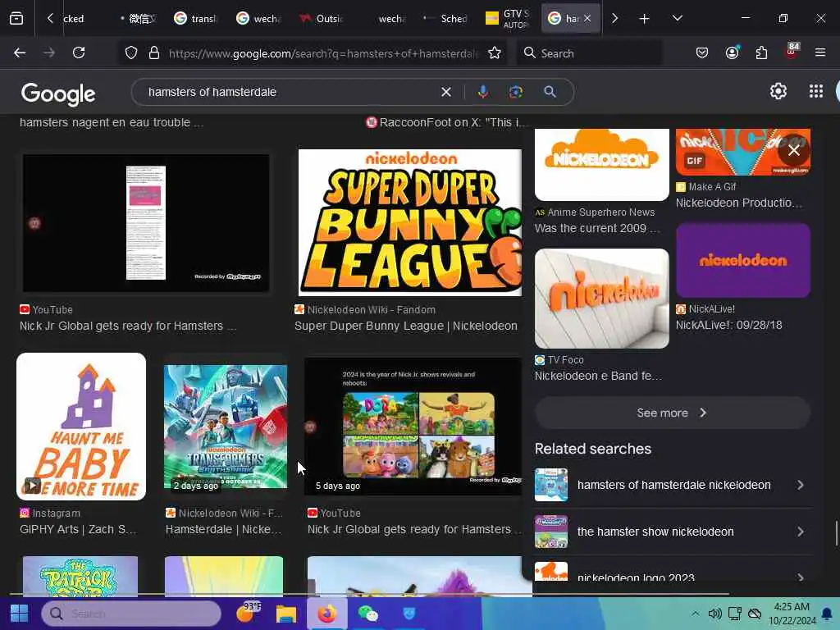List all tabs dropdown arrow

tap(677, 19)
